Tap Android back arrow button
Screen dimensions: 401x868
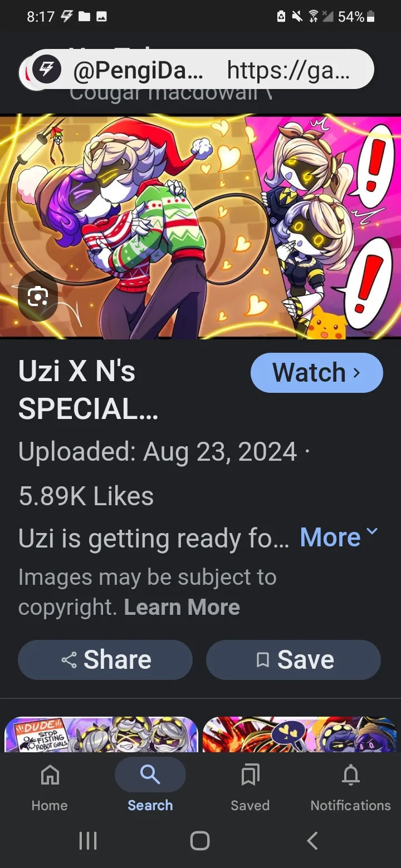click(x=312, y=841)
